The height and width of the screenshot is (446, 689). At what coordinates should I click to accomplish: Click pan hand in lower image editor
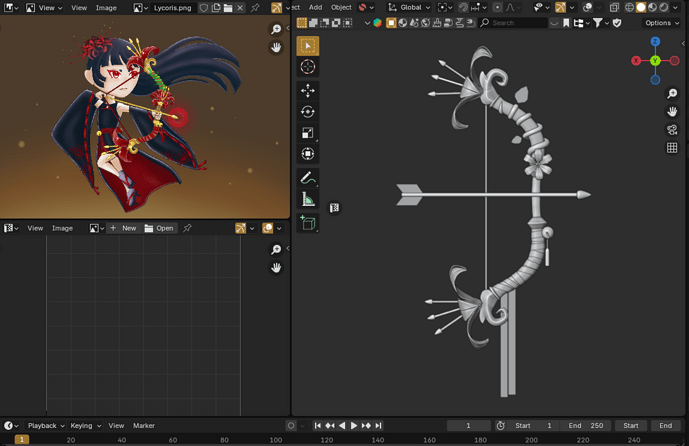(276, 268)
